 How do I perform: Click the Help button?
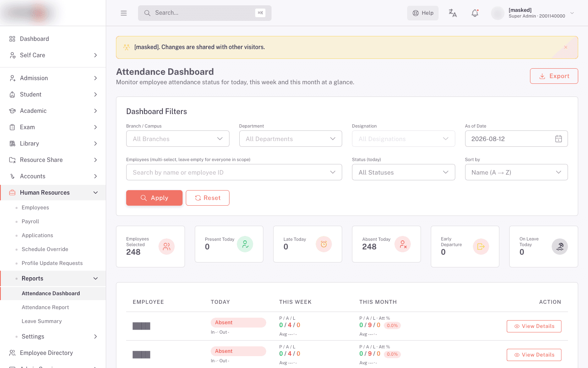(423, 13)
